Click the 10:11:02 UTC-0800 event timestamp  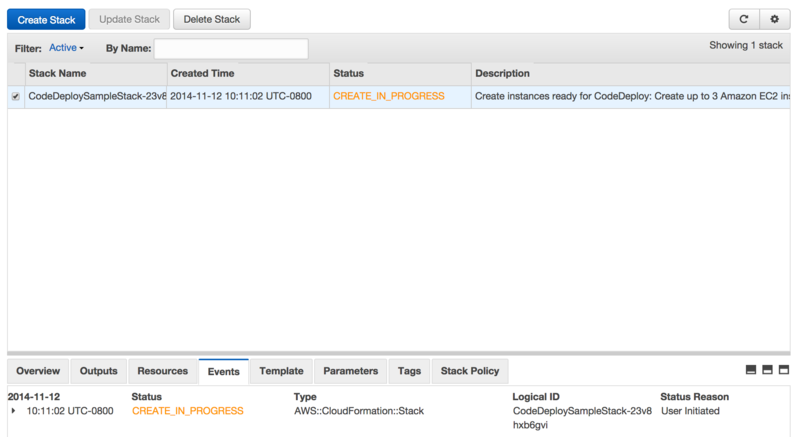tap(70, 411)
